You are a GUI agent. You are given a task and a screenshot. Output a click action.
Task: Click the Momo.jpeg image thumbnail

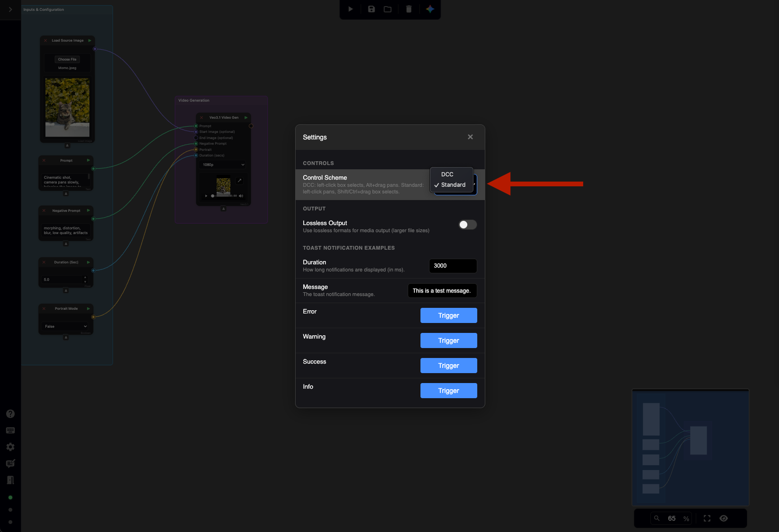coord(67,108)
